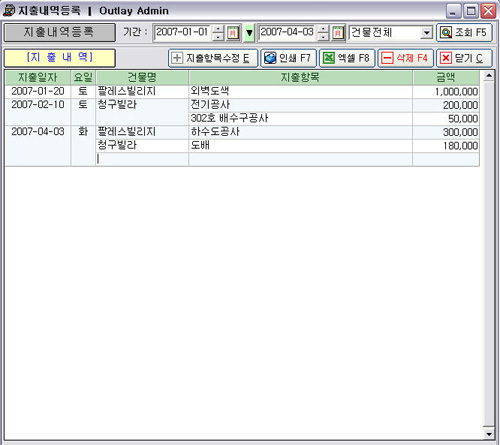The width and height of the screenshot is (500, 445).
Task: Click the scrollbar down arrow
Action: tap(489, 434)
